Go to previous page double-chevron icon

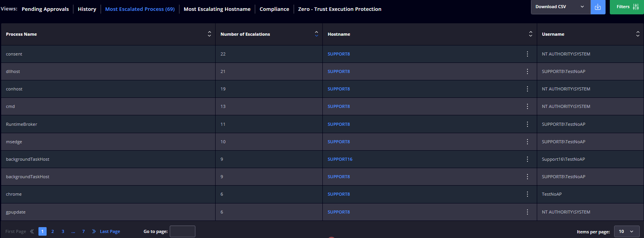(x=32, y=231)
